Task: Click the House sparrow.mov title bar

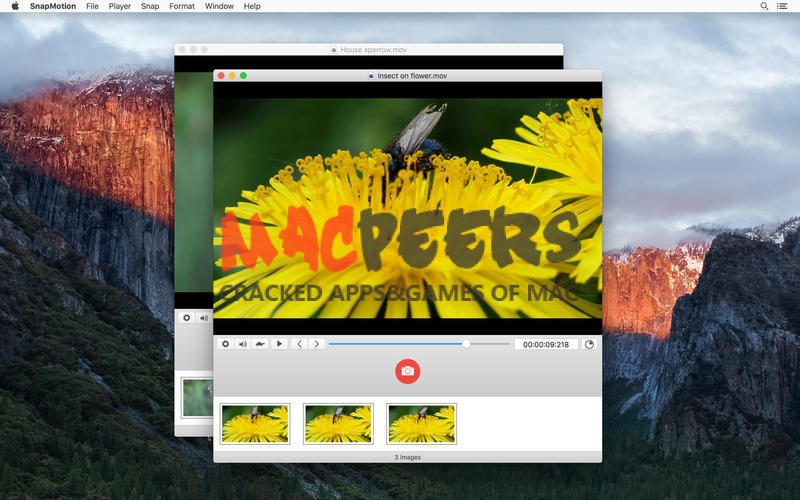Action: pos(369,49)
